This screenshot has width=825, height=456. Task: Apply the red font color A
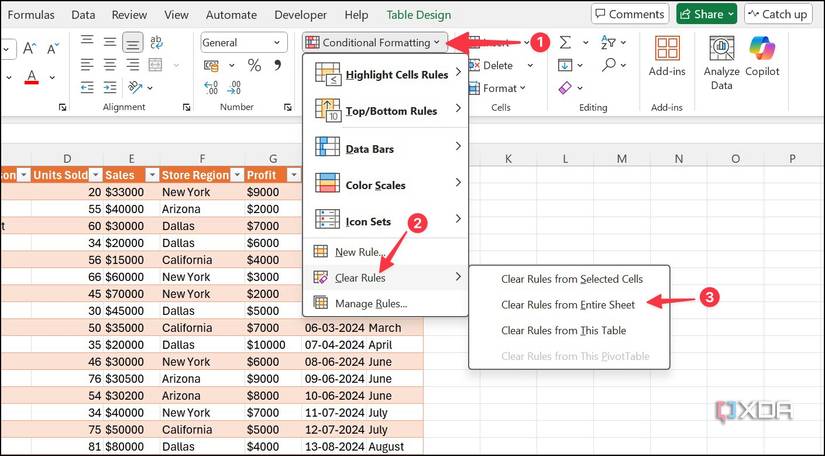pyautogui.click(x=32, y=77)
